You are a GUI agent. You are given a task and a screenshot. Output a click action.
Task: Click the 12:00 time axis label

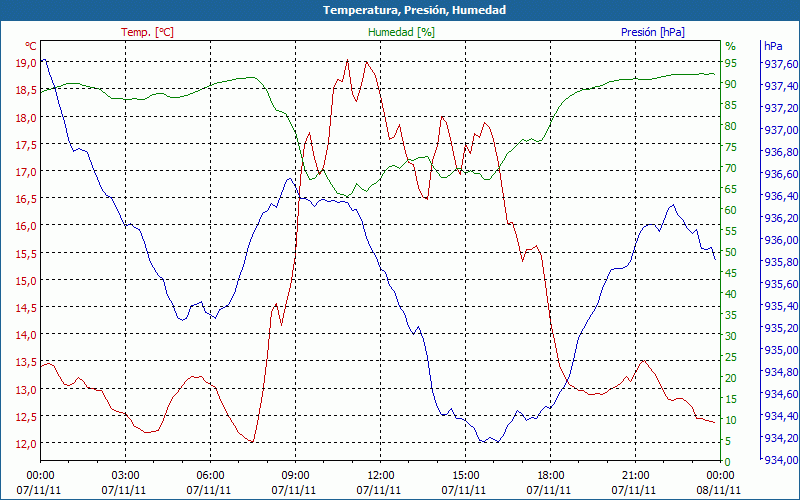click(381, 476)
